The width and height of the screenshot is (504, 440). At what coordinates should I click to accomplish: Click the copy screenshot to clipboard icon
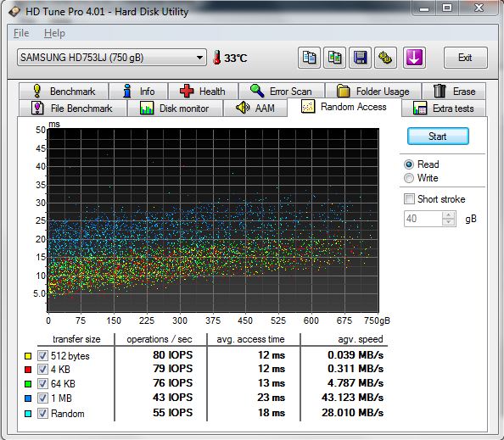click(334, 58)
